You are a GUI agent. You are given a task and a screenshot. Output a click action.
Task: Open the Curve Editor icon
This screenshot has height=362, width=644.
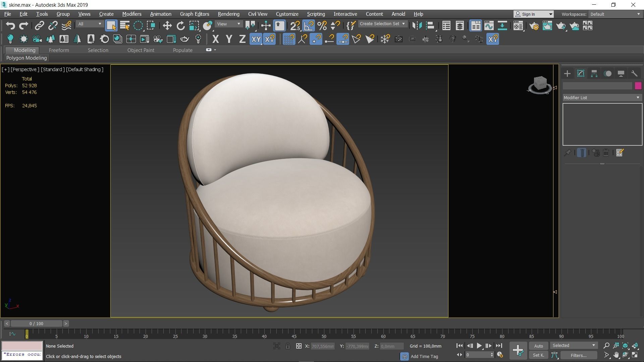coord(489,26)
